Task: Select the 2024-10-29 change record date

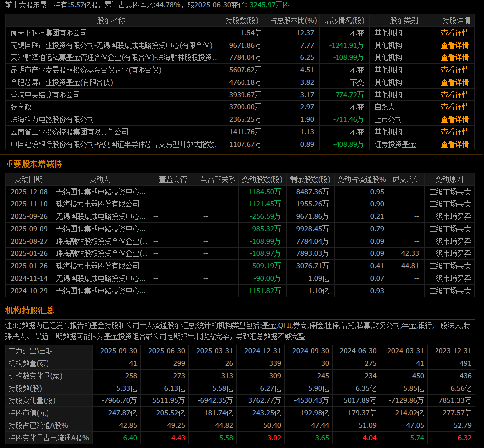Action: pos(29,291)
